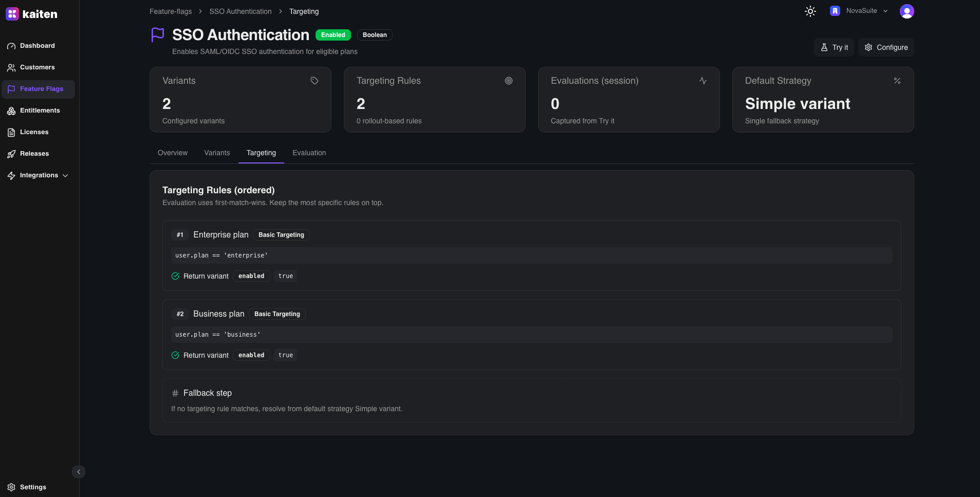
Task: Click the SSO Authentication breadcrumb link
Action: coord(240,11)
